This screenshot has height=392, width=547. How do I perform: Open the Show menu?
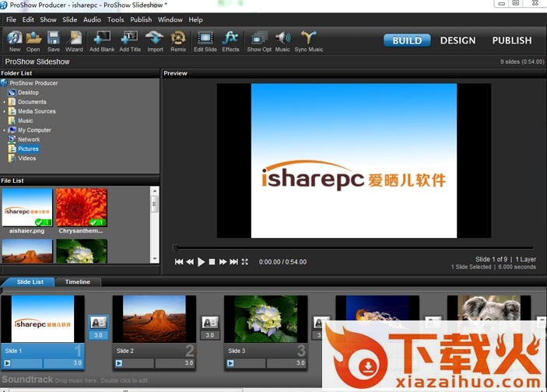(48, 20)
